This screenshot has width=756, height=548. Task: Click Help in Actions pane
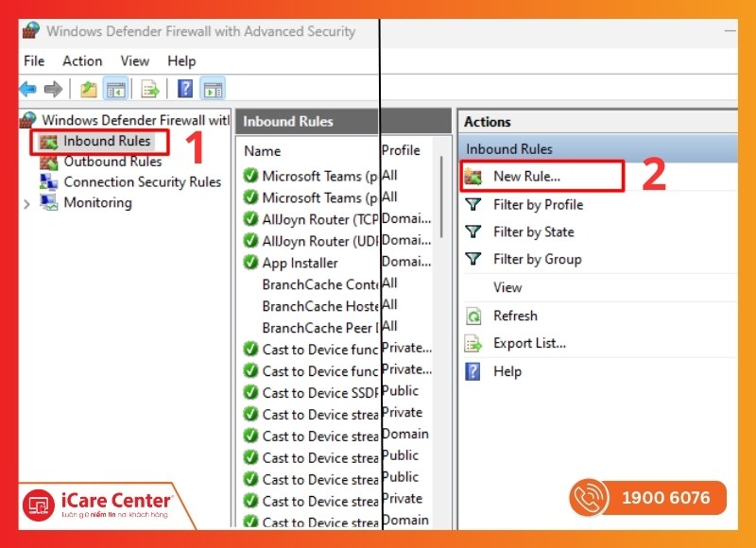[x=507, y=371]
